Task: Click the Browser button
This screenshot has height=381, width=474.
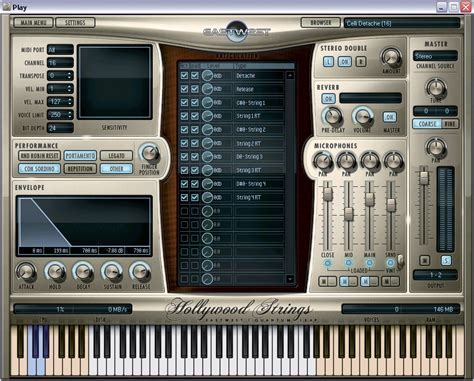Action: click(x=320, y=23)
